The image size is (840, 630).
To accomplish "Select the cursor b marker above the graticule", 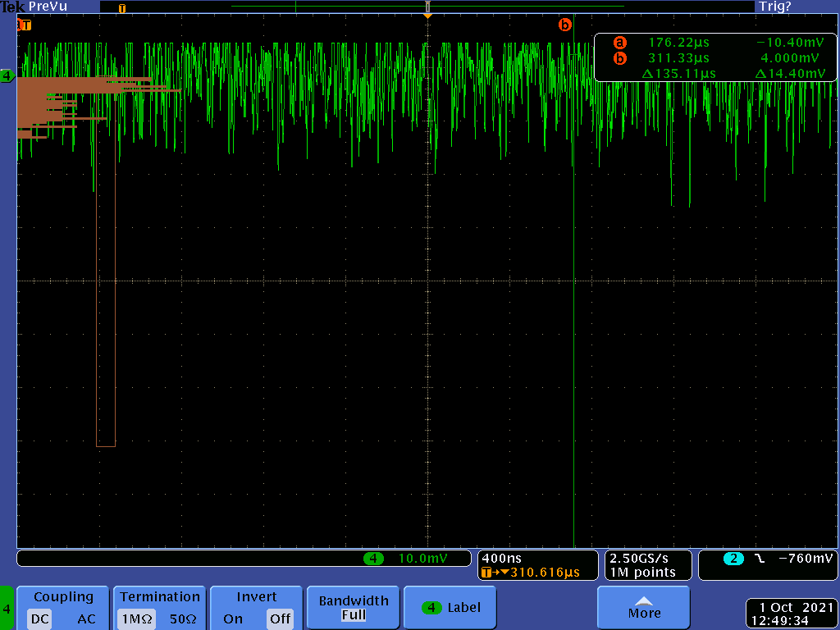I will pyautogui.click(x=564, y=25).
